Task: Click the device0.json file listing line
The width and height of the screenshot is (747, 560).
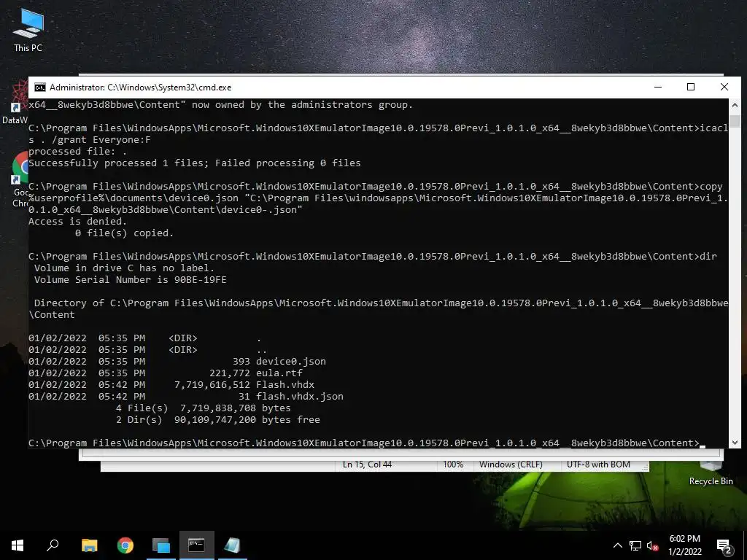Action: [177, 362]
